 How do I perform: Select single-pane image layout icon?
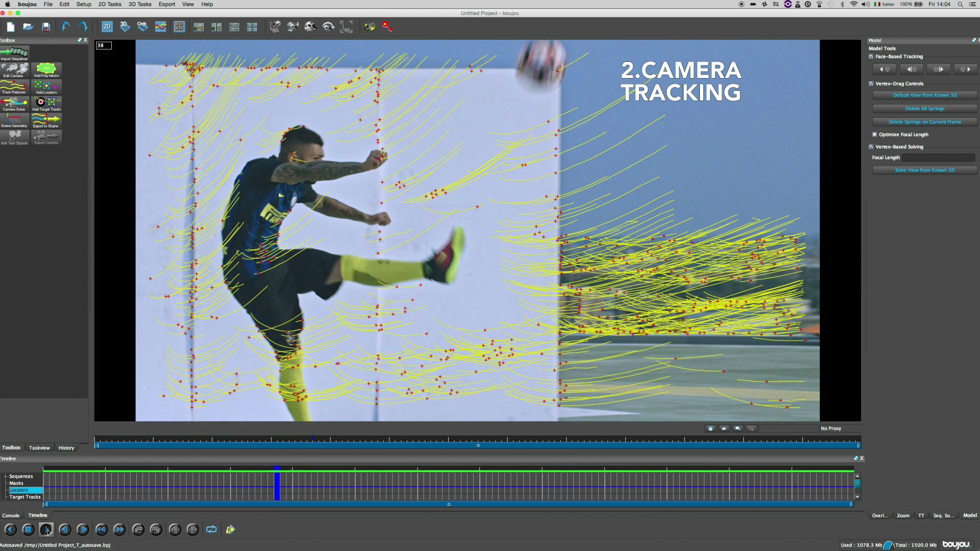tap(199, 27)
